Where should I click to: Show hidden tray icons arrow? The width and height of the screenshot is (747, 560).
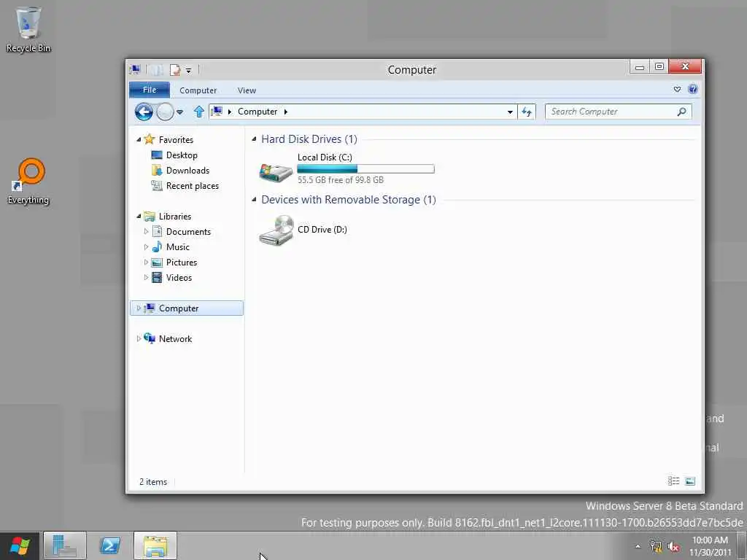(x=638, y=547)
